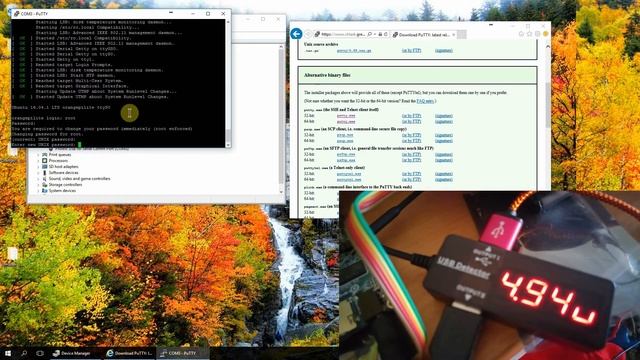Open taskbar Search magnifier
Screen dimensions: 640x360
coord(24,353)
